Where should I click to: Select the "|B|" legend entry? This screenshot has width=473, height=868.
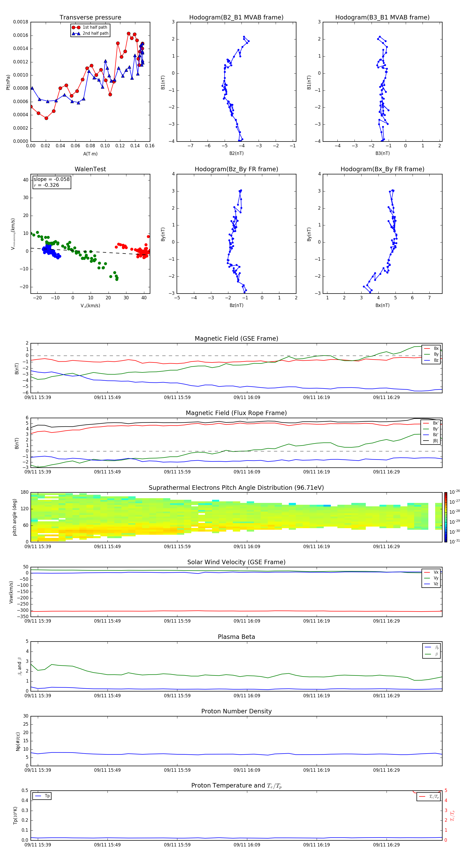431,441
